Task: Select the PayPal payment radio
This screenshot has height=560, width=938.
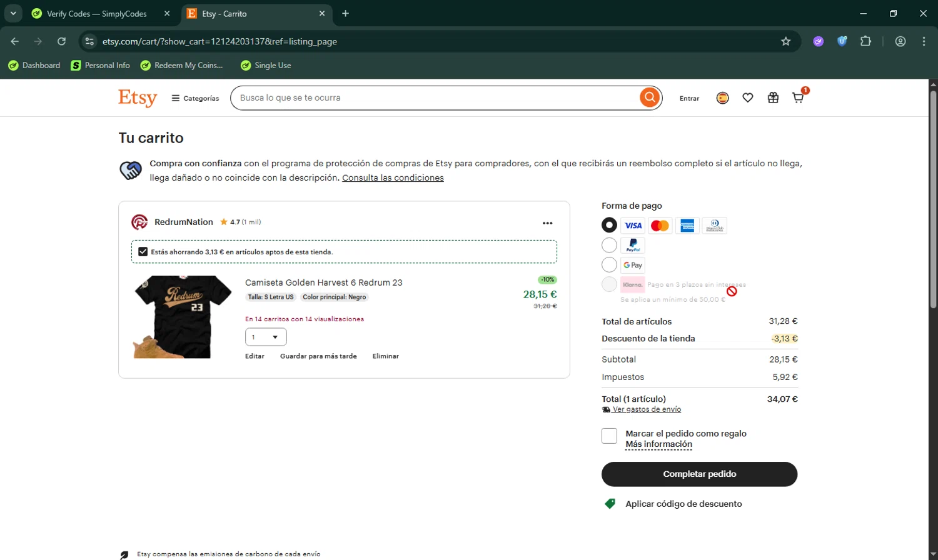Action: point(609,245)
